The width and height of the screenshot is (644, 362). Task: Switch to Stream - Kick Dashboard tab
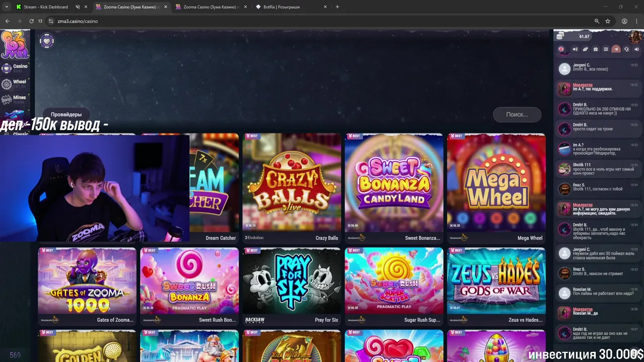(45, 7)
